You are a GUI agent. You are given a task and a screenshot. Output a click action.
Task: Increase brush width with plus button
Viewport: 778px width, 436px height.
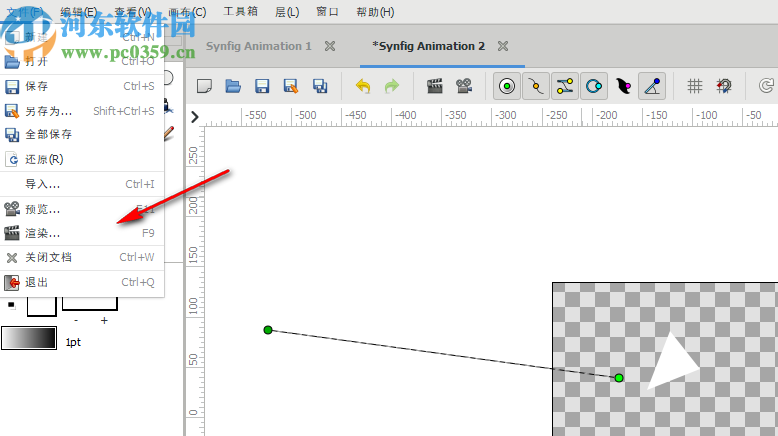104,321
